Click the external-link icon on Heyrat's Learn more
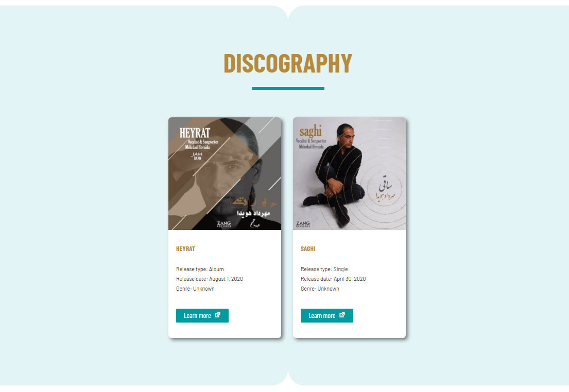The image size is (569, 392). click(x=218, y=315)
